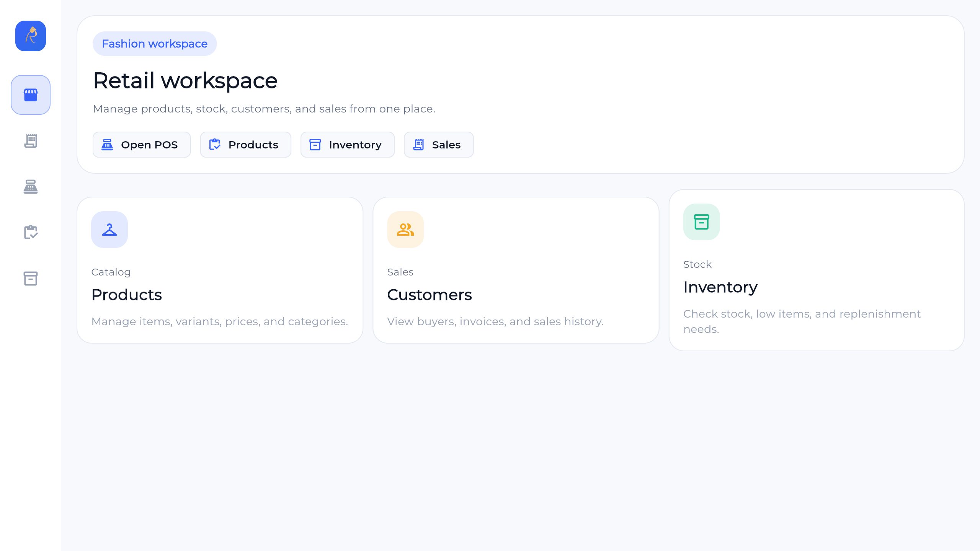The height and width of the screenshot is (551, 980).
Task: Click the archive icon in Inventory button
Action: click(x=315, y=145)
